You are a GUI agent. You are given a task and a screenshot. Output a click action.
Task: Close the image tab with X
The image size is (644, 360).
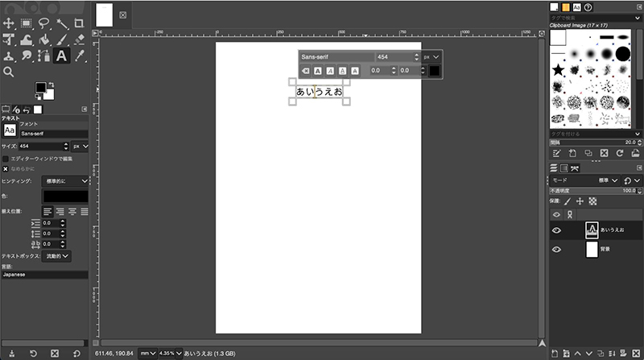tap(123, 15)
